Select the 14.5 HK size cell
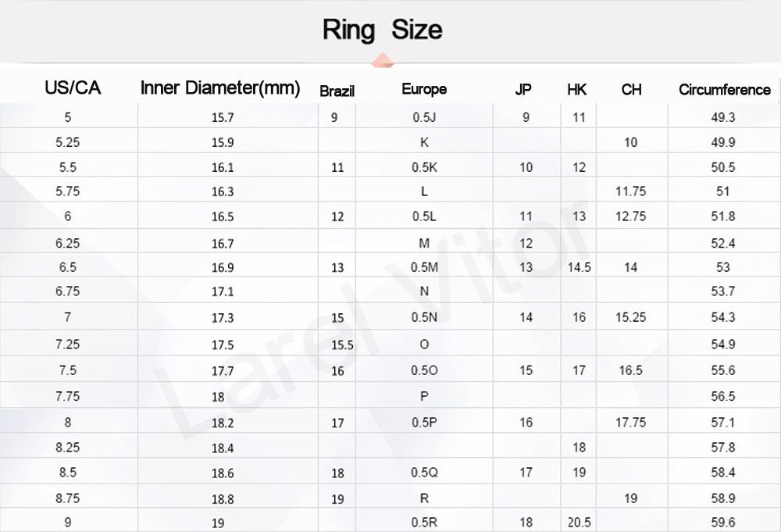The height and width of the screenshot is (532, 781). (x=580, y=267)
